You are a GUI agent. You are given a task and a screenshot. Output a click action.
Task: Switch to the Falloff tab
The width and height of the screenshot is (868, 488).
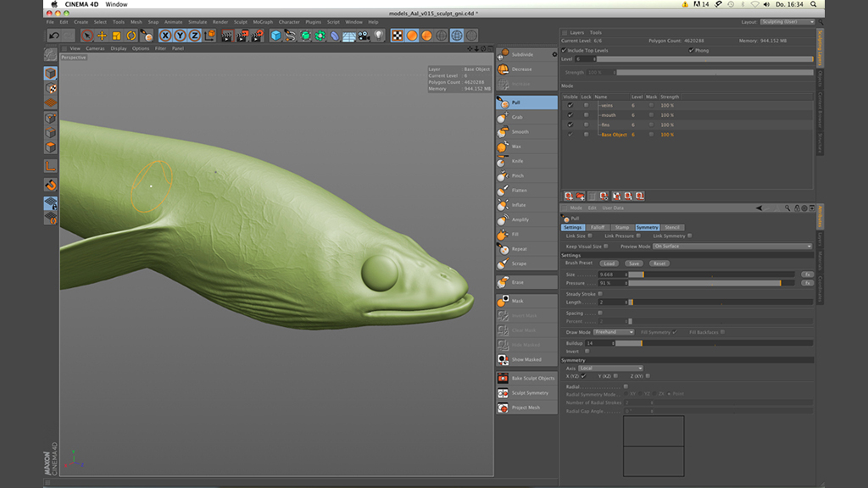tap(598, 227)
